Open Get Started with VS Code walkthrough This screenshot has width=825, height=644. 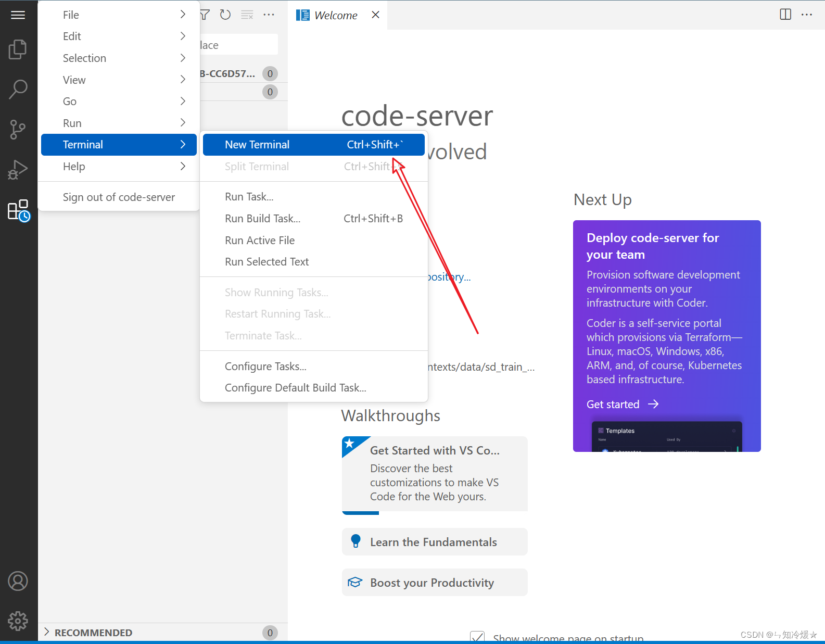435,475
